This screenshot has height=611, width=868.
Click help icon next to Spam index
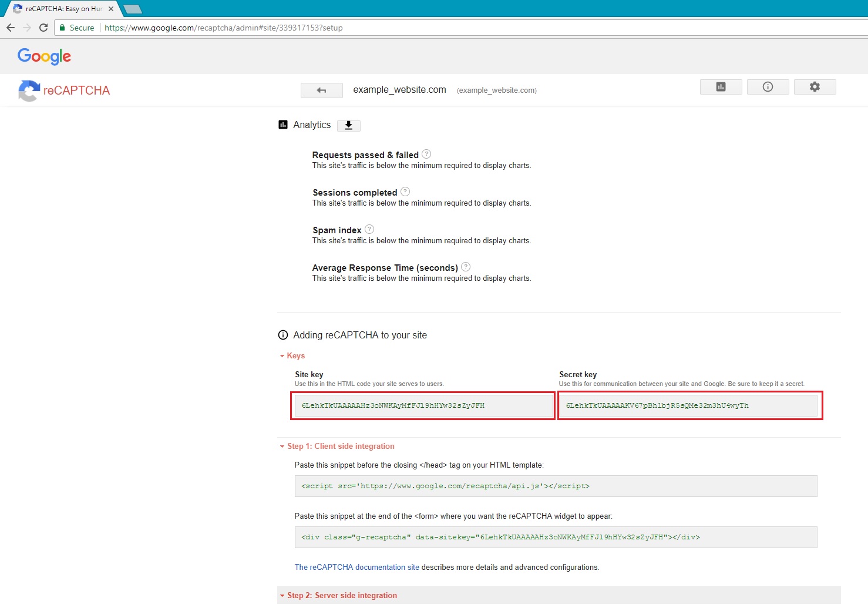[369, 229]
